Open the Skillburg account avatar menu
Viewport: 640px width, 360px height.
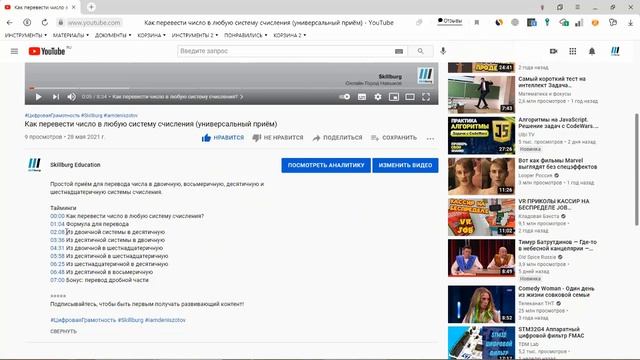[x=615, y=51]
